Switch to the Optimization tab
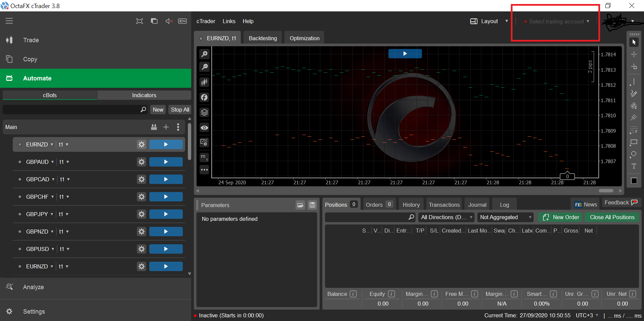 (x=305, y=38)
